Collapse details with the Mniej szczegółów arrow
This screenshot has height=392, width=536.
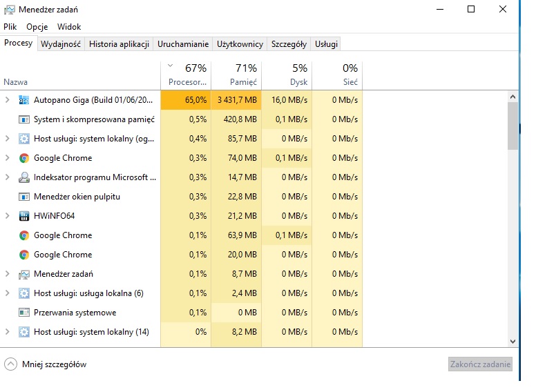click(x=10, y=364)
